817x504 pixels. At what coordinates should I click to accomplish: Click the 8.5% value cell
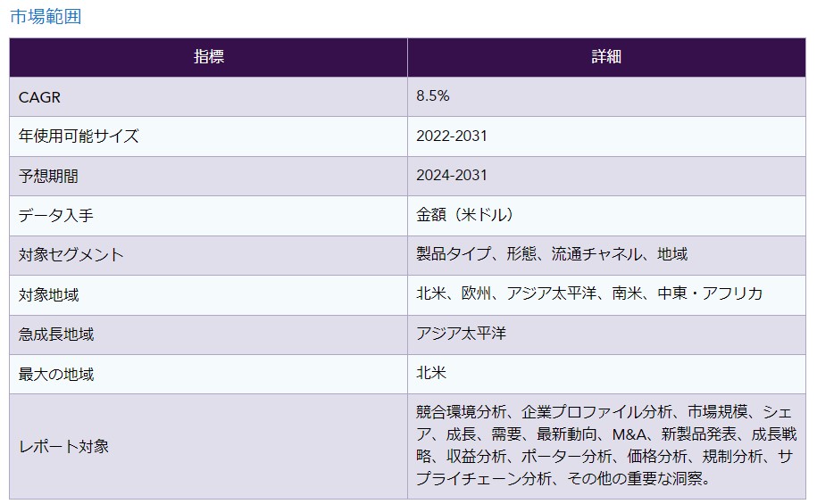(606, 97)
